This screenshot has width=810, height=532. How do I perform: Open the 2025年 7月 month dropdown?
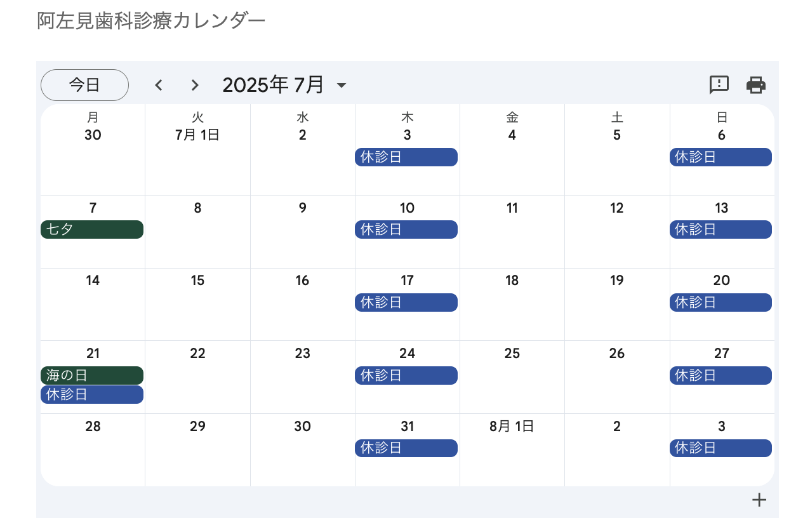(284, 85)
